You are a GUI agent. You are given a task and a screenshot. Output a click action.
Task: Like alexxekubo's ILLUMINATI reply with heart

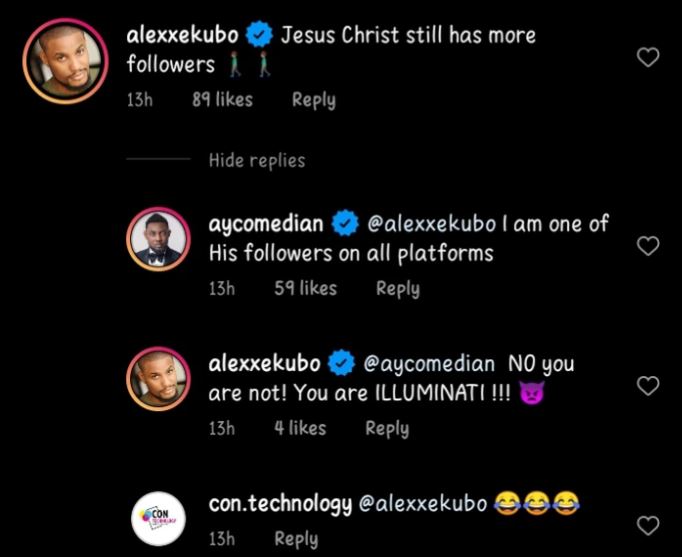pyautogui.click(x=648, y=385)
